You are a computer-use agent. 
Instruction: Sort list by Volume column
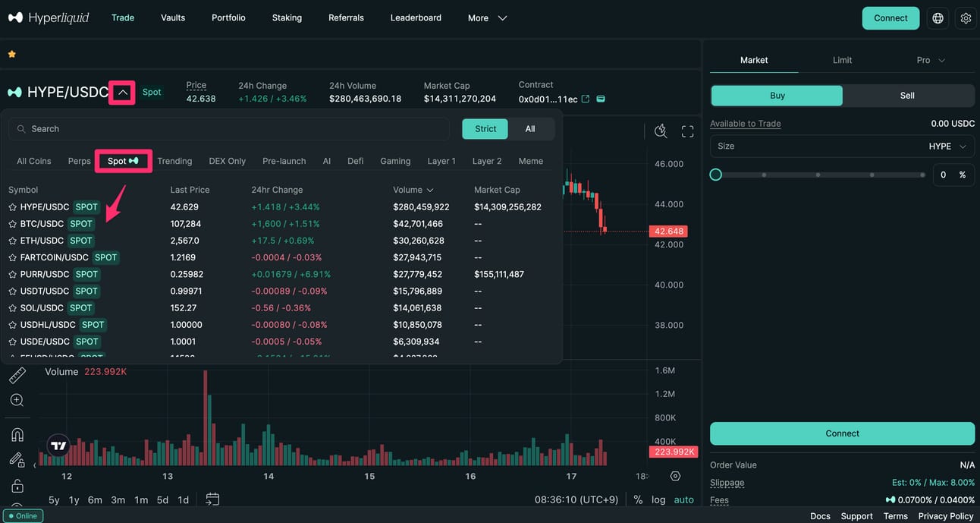pyautogui.click(x=413, y=190)
